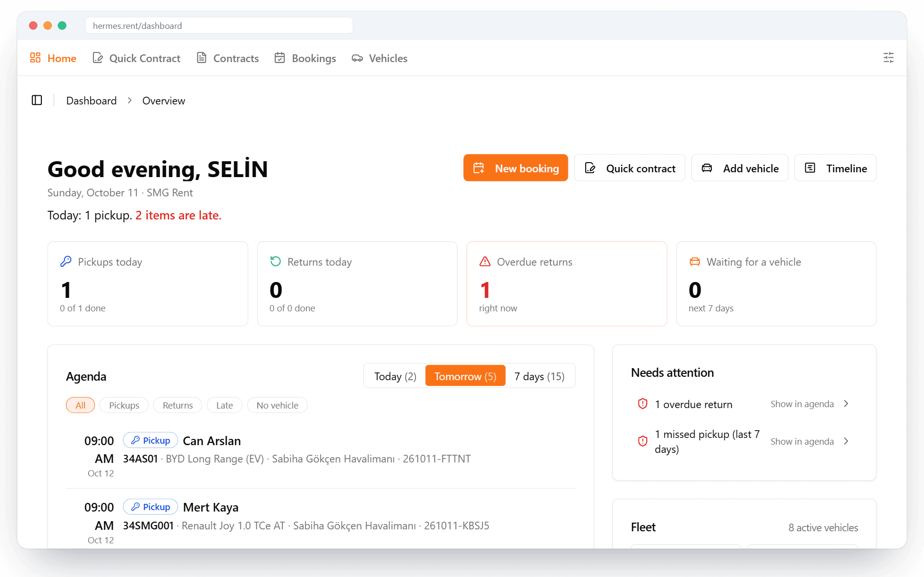Click the browser address bar with hermes.rent/dashboard
924x577 pixels.
pyautogui.click(x=219, y=26)
